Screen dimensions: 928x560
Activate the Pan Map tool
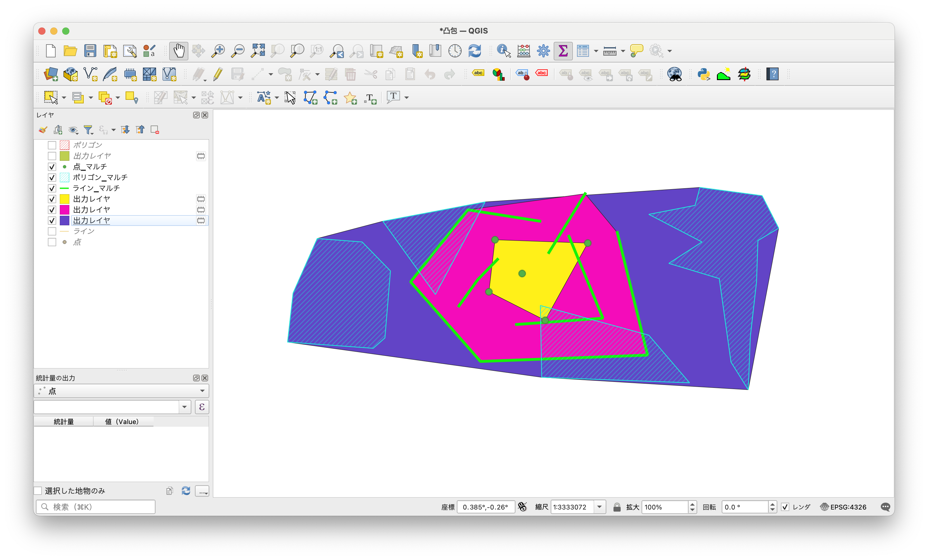[178, 51]
